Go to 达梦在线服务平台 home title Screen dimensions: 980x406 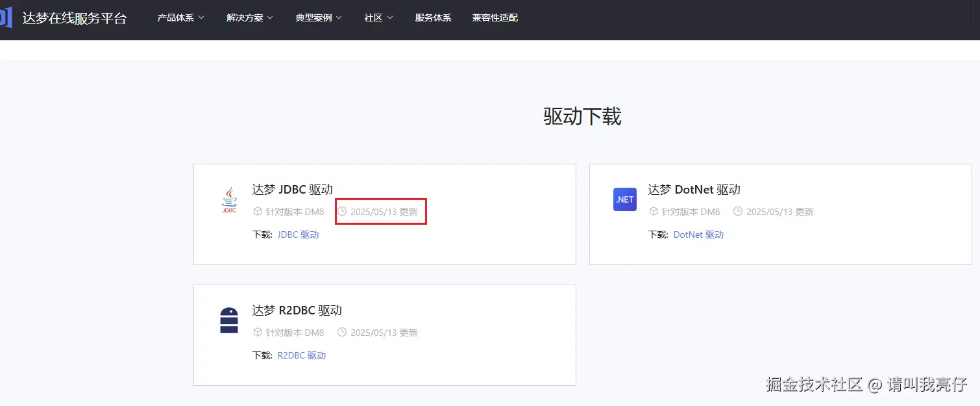pos(75,18)
